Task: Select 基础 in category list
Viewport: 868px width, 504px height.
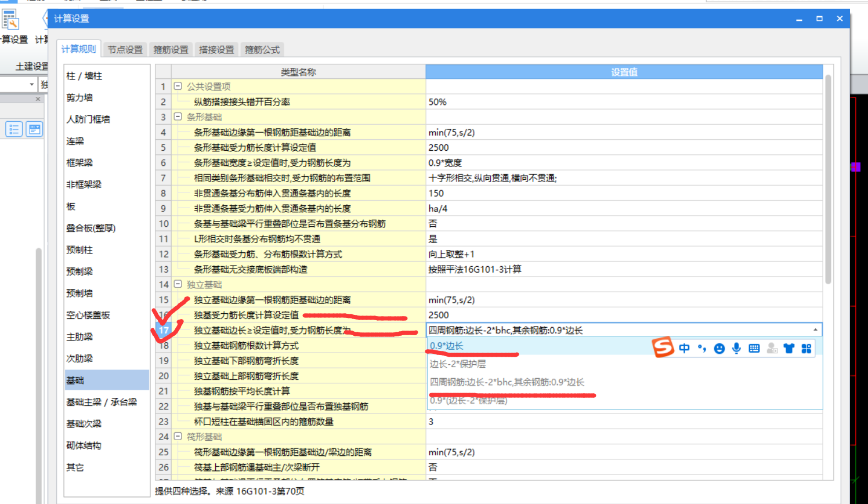Action: 107,380
